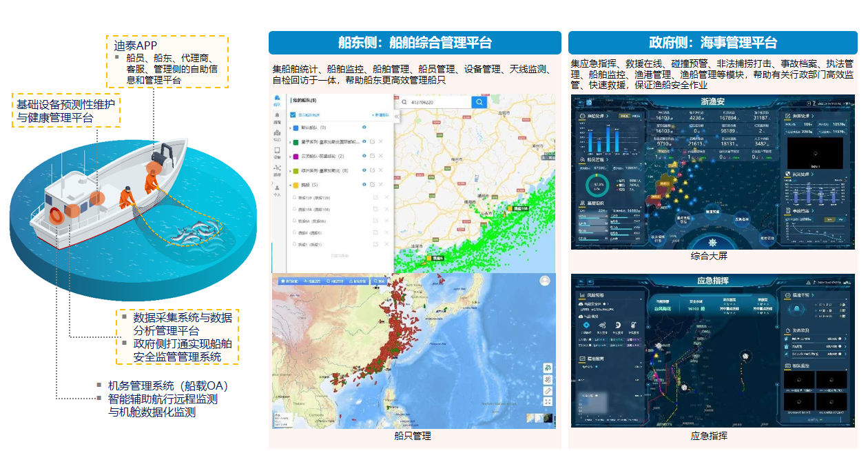Expand the 默认船队 (0) tree group
The width and height of the screenshot is (868, 451).
(289, 128)
